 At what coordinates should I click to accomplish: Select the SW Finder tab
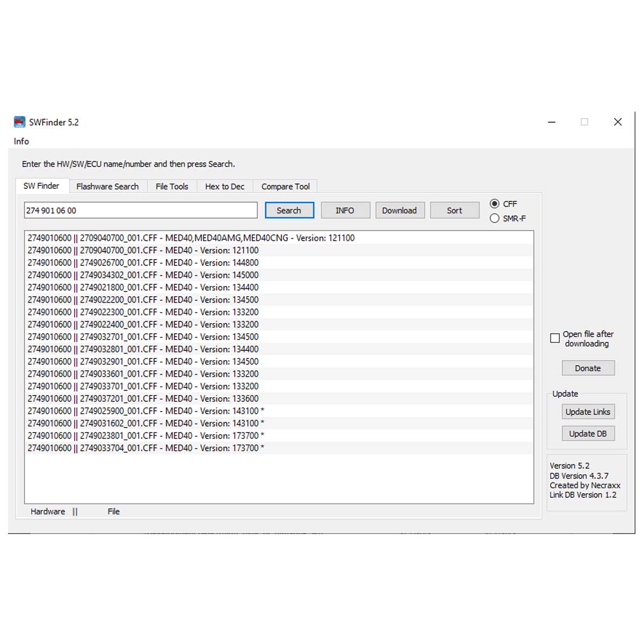[x=42, y=185]
